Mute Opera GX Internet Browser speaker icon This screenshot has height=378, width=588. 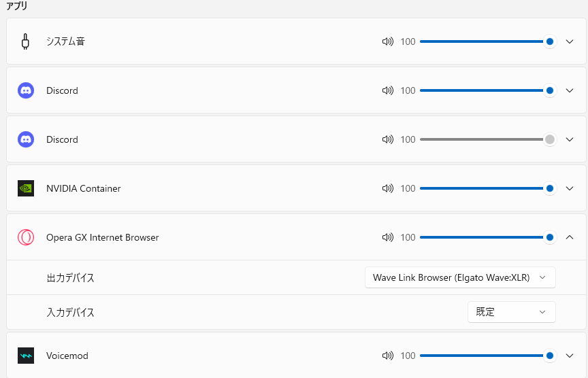[x=388, y=237]
